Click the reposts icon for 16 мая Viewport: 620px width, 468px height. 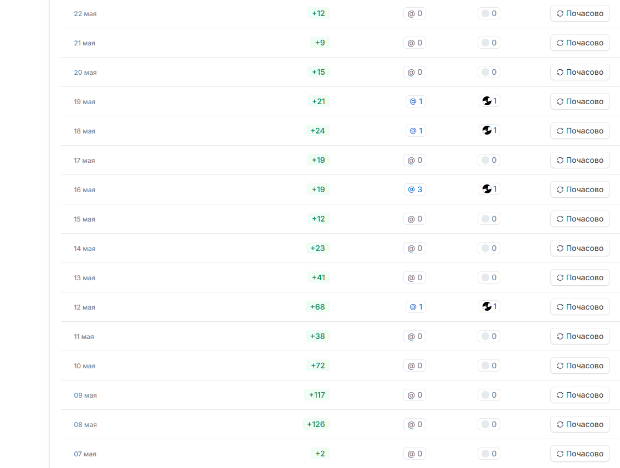click(x=487, y=189)
